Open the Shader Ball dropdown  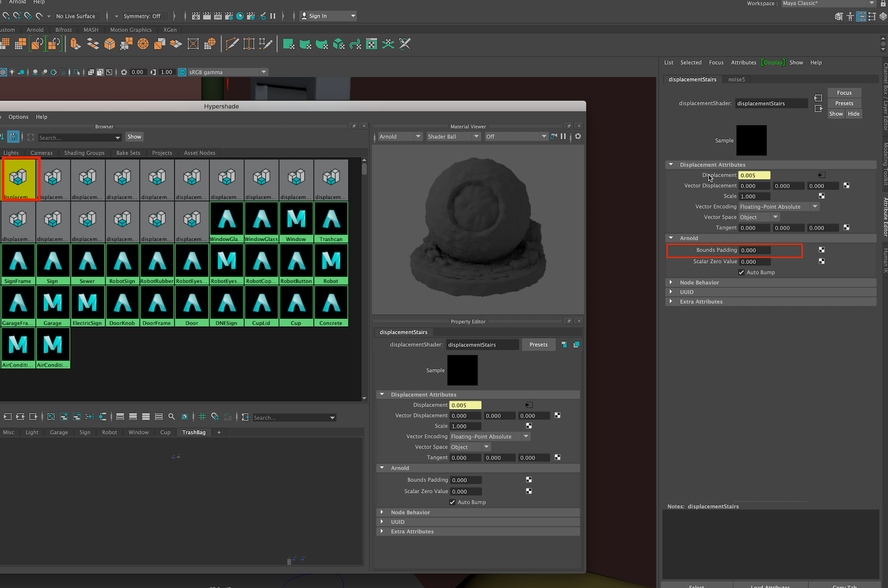click(x=453, y=137)
